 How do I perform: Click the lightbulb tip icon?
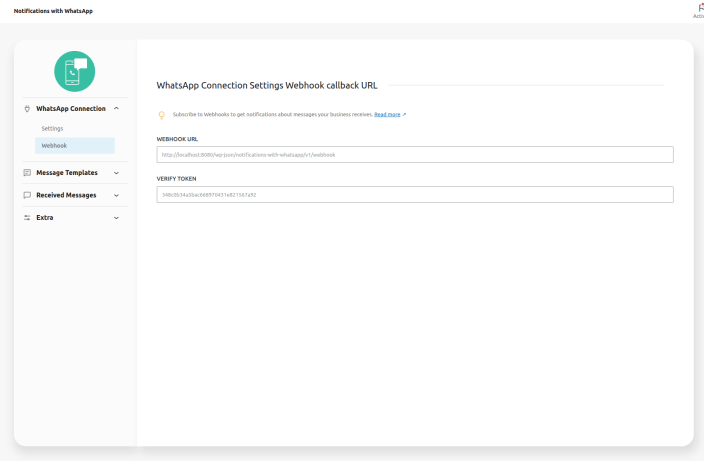(x=162, y=115)
